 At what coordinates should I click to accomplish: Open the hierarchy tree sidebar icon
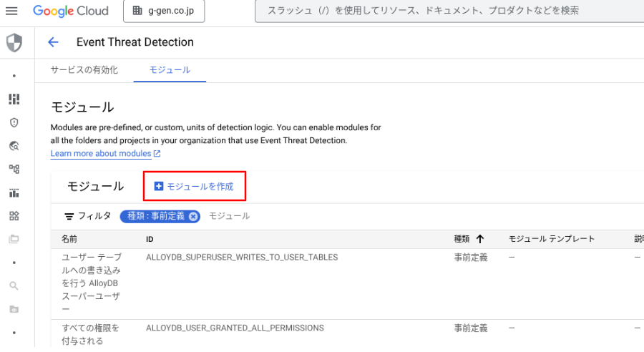(x=14, y=169)
